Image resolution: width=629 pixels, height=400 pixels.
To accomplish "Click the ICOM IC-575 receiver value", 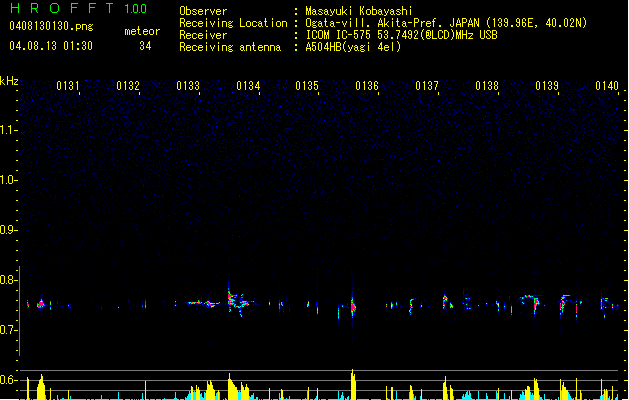I will 402,35.
